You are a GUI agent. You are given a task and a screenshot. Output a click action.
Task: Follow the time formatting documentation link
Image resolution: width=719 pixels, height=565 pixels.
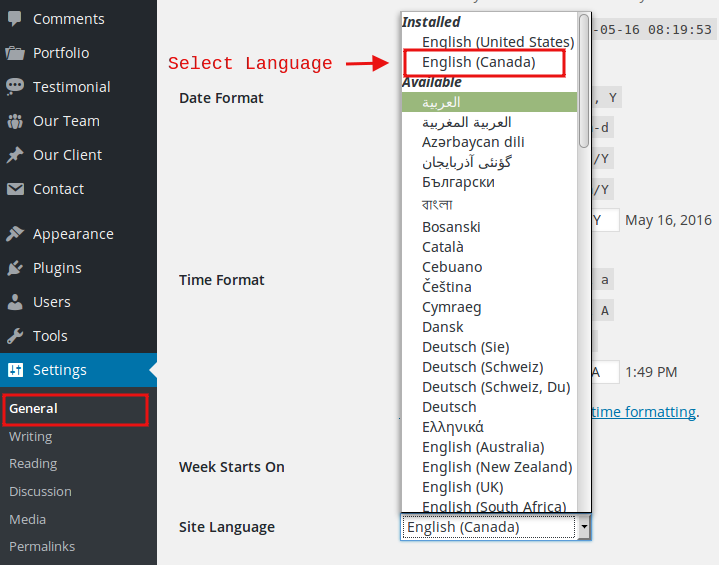(644, 411)
